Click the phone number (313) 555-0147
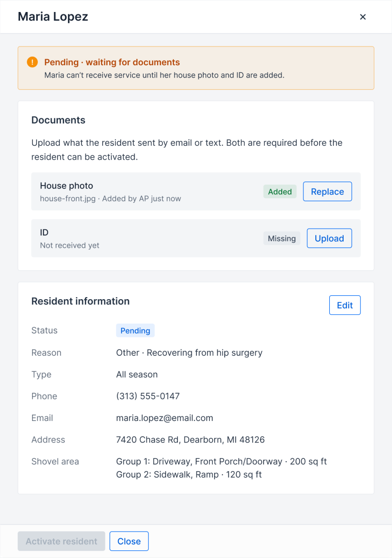The height and width of the screenshot is (558, 392). tap(148, 396)
